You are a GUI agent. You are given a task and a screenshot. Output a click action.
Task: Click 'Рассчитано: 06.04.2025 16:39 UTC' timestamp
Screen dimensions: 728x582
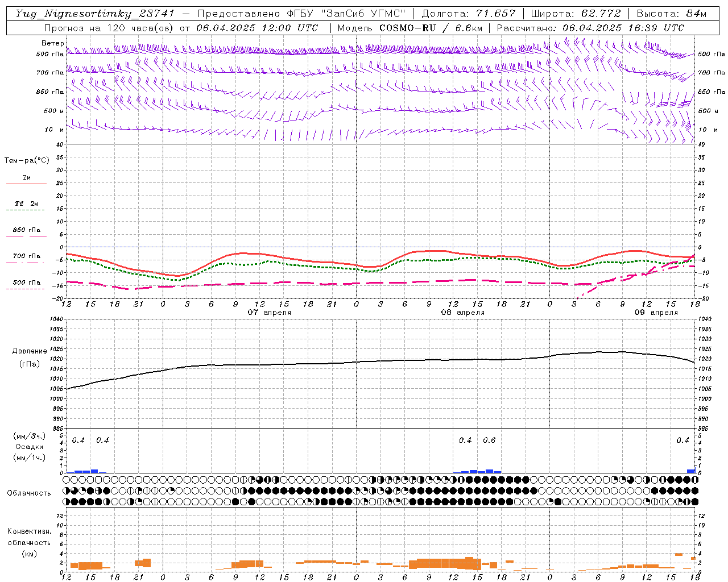[590, 28]
